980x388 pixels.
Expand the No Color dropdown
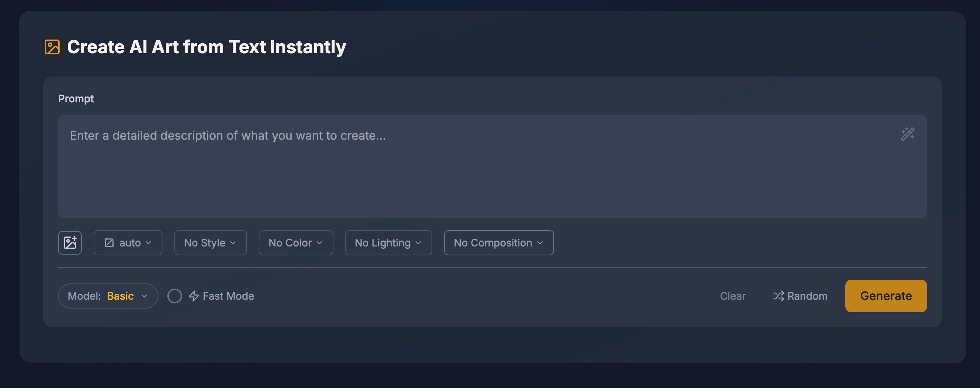pos(296,243)
